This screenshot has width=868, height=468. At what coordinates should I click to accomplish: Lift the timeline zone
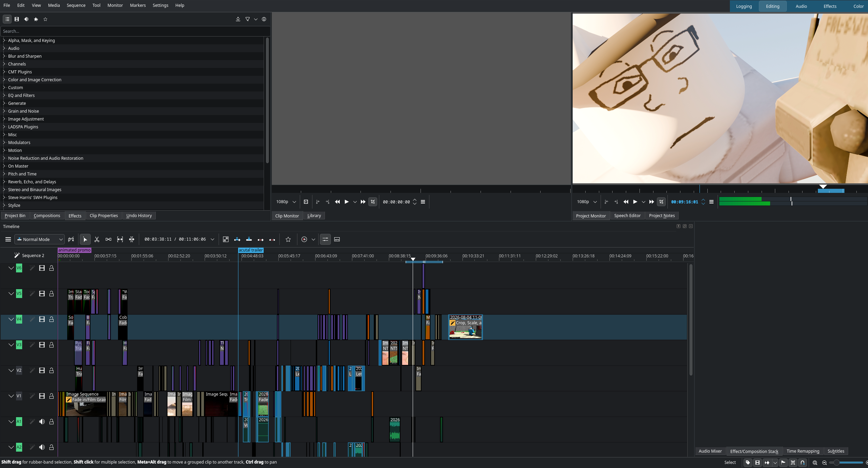[272, 240]
